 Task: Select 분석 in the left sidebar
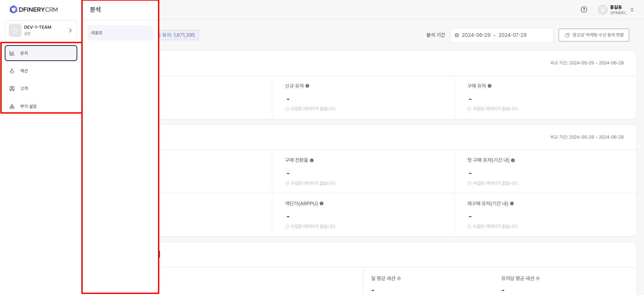pos(41,53)
